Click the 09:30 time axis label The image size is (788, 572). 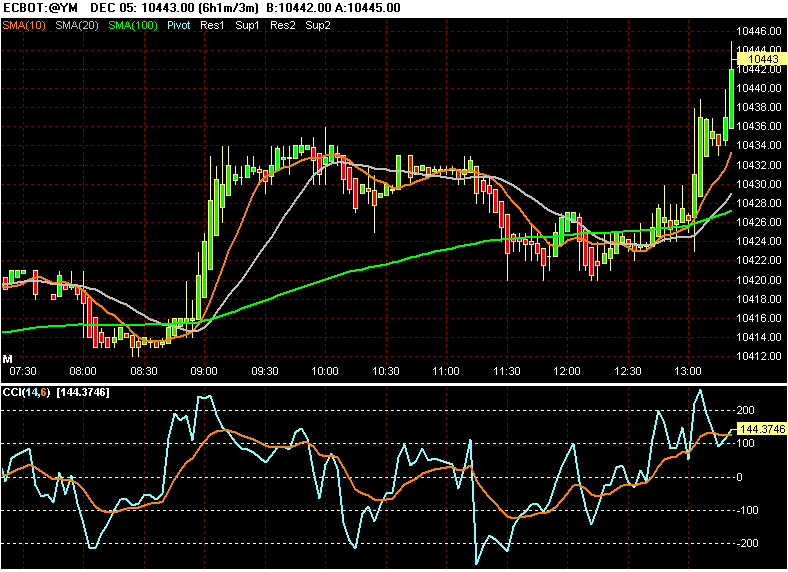(265, 371)
